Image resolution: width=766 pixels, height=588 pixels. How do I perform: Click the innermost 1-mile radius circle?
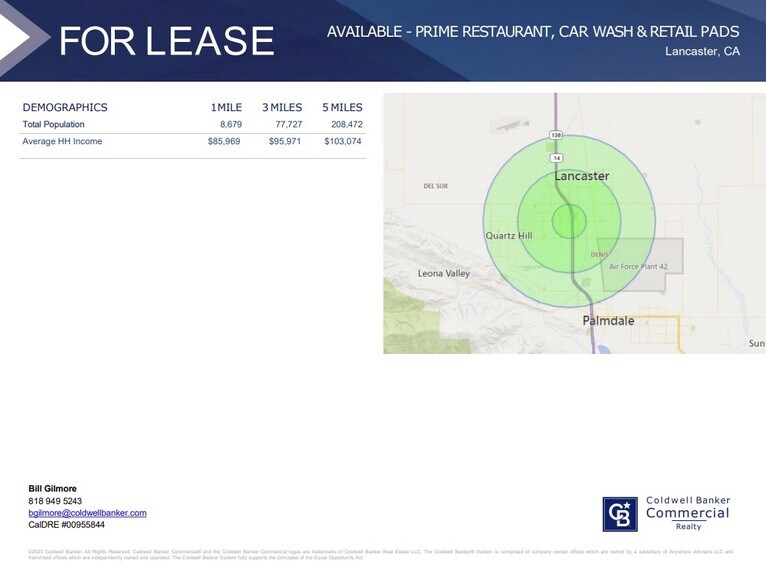569,221
